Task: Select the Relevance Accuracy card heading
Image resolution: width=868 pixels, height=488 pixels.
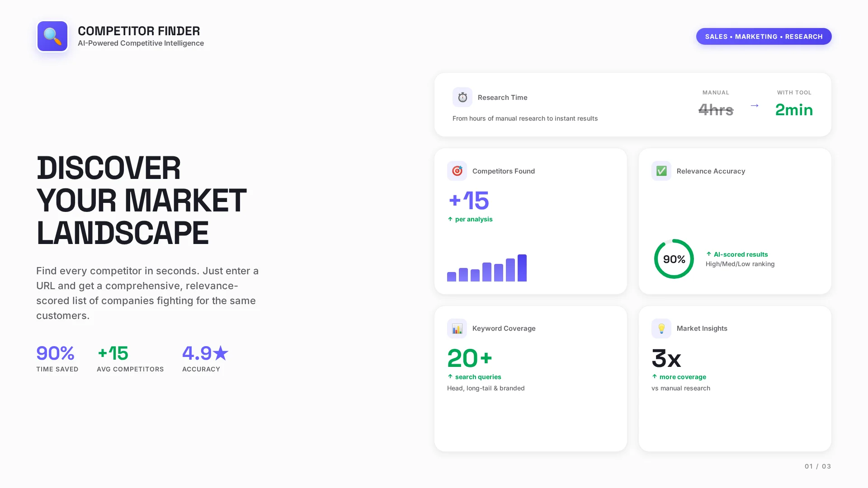Action: tap(711, 171)
